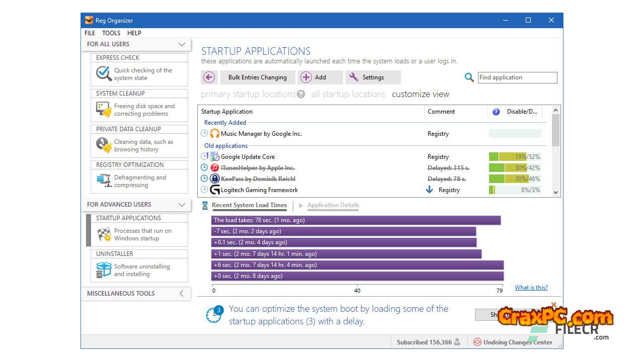
Task: Click the Find application search field
Action: (x=517, y=77)
